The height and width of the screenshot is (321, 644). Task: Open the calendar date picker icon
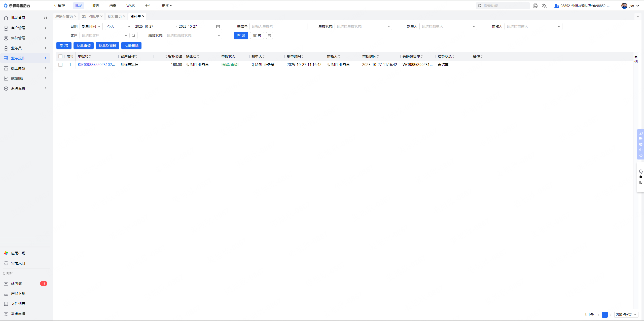pyautogui.click(x=218, y=26)
